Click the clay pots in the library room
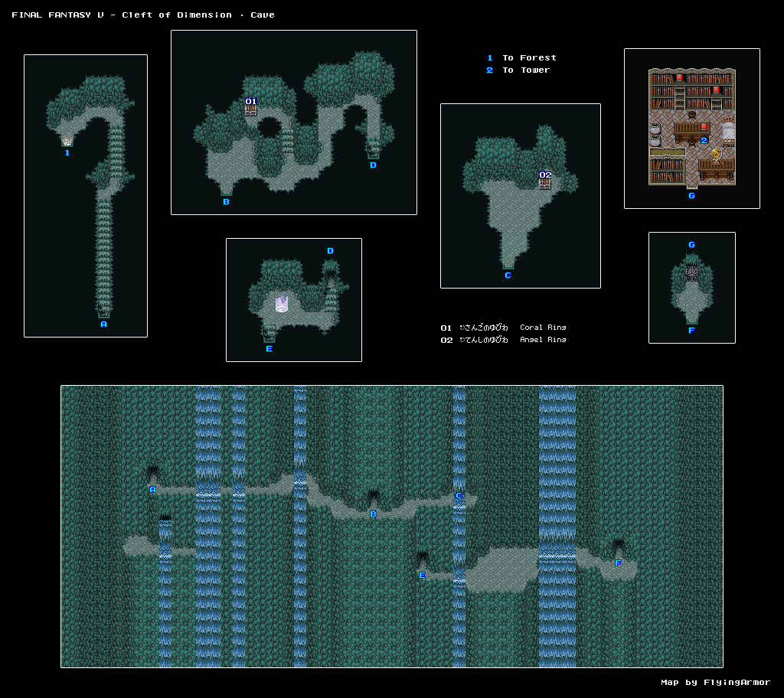The height and width of the screenshot is (698, 784). 655,135
